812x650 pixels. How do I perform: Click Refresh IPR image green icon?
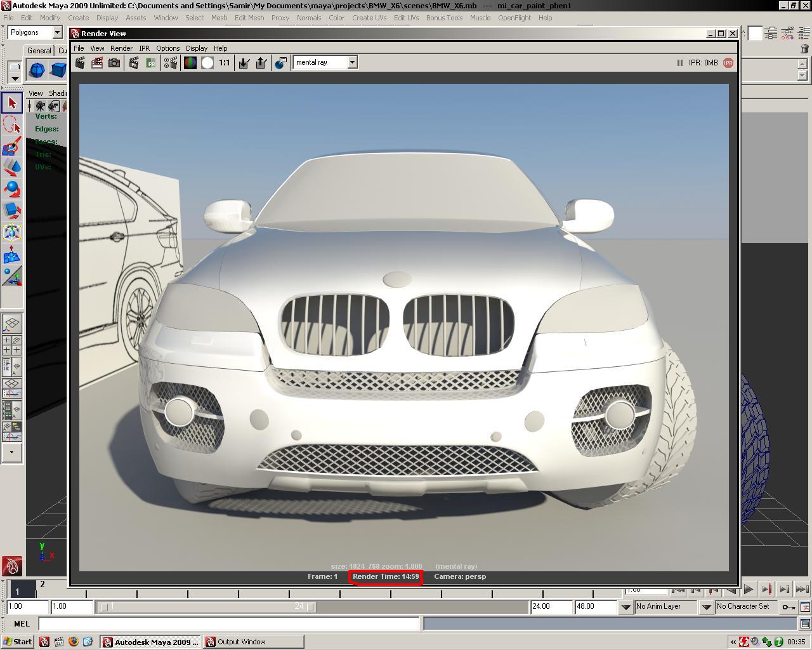151,63
